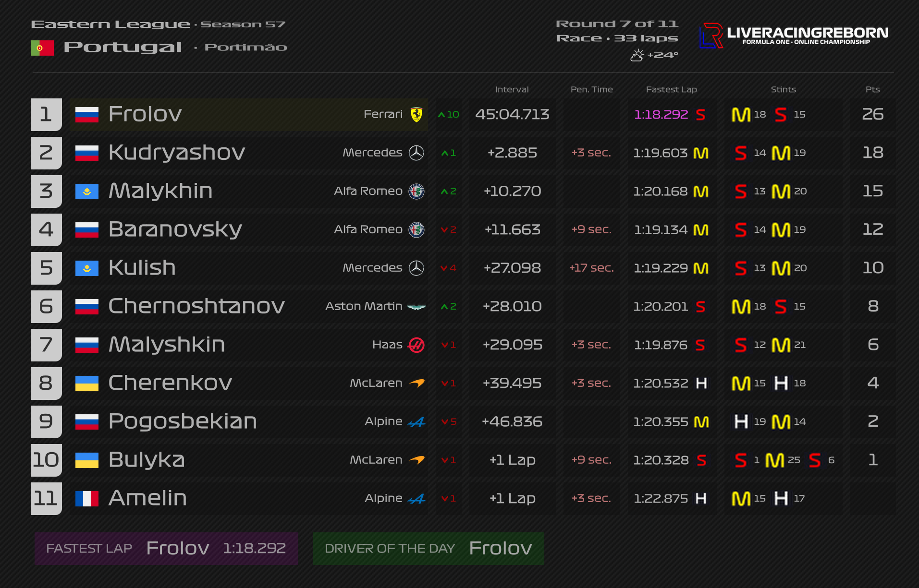This screenshot has height=588, width=919.
Task: Click the purple 1:18.292 fastest lap time
Action: pos(661,114)
